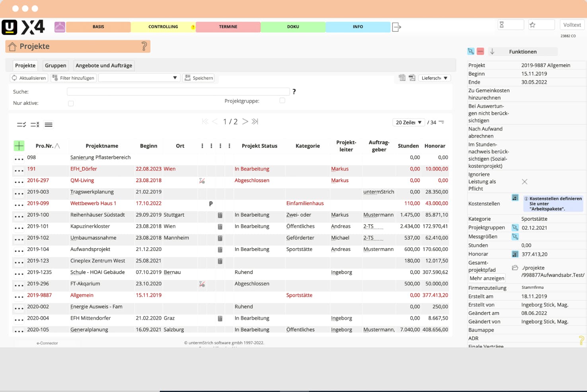Image resolution: width=587 pixels, height=392 pixels.
Task: Open the BASIS menu
Action: 98,27
